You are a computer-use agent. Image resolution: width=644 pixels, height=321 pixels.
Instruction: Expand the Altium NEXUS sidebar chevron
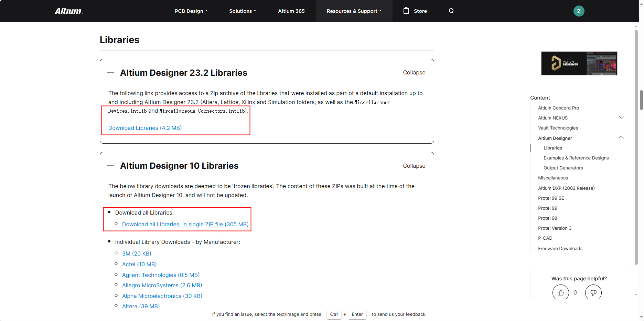tap(621, 117)
